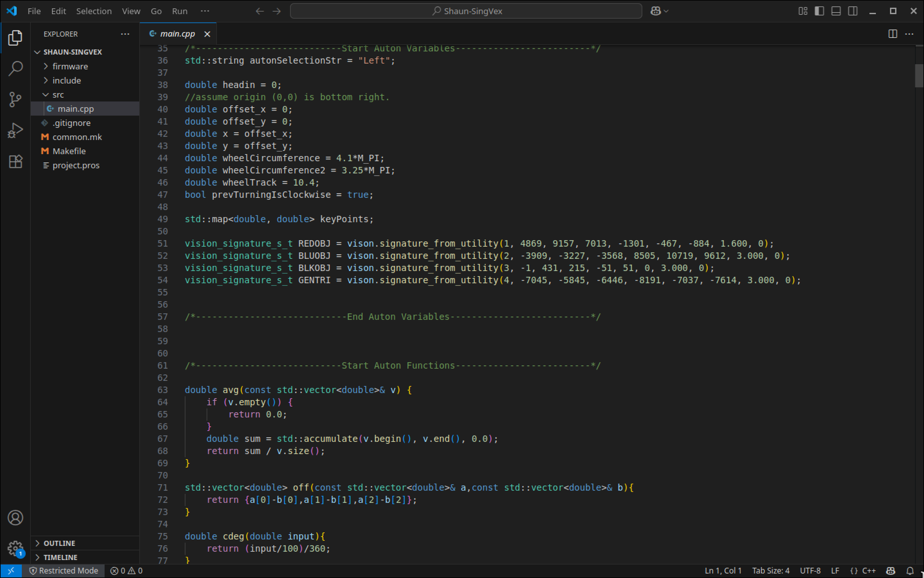
Task: Open the Accounts menu icon
Action: (x=15, y=518)
